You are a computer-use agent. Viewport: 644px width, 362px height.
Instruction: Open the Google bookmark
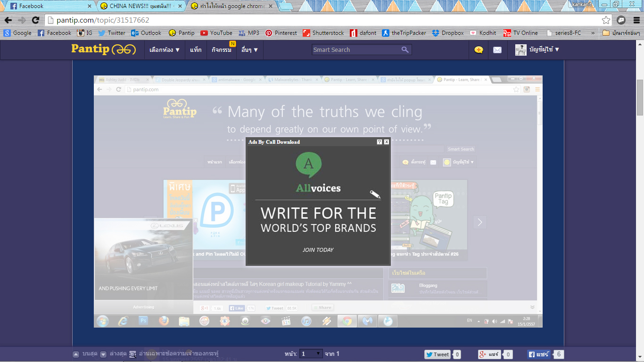point(18,33)
